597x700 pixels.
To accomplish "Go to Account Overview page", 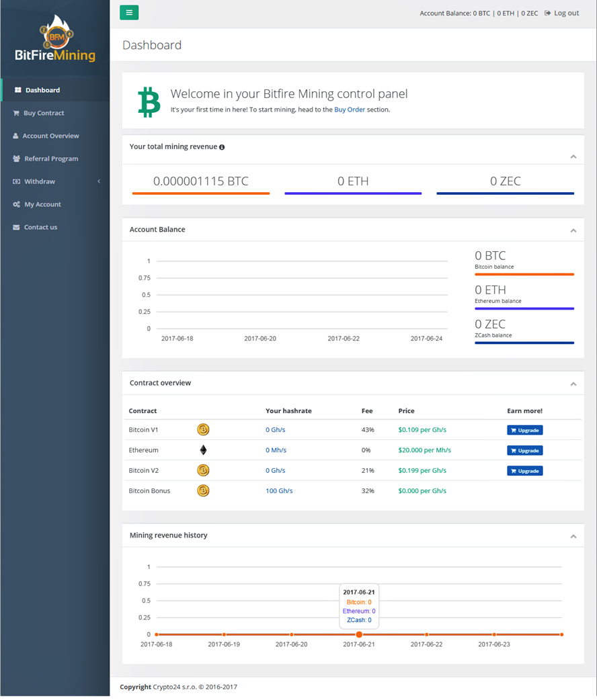I will (x=55, y=136).
